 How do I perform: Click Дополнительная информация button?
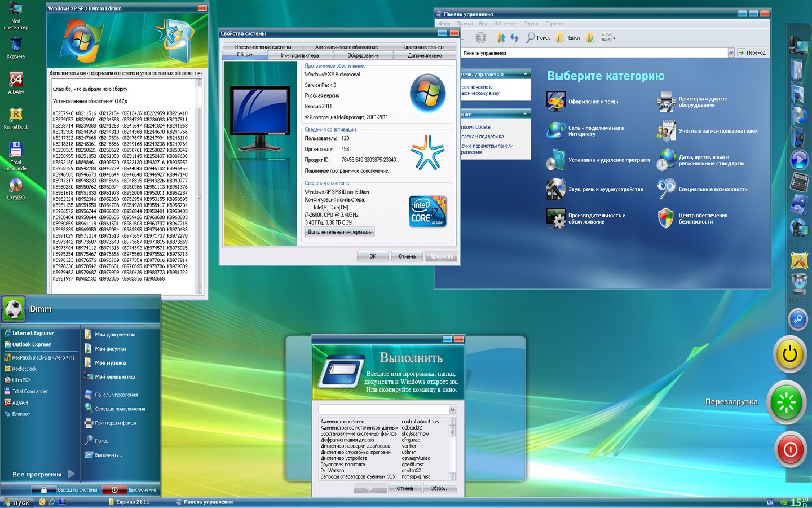click(x=340, y=232)
